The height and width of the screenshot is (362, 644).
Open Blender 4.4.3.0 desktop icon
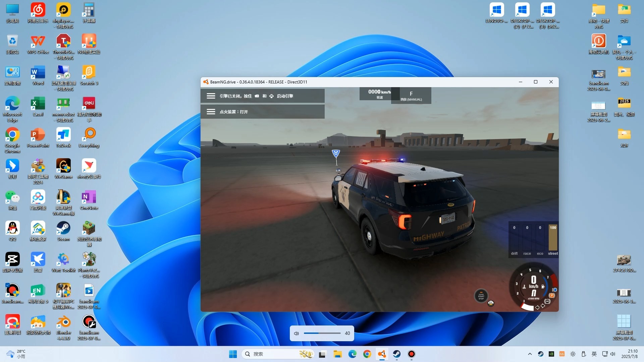63,327
